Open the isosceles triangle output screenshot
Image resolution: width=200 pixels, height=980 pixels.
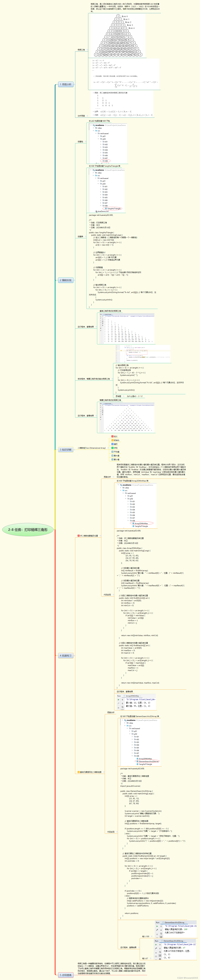[x=127, y=417]
